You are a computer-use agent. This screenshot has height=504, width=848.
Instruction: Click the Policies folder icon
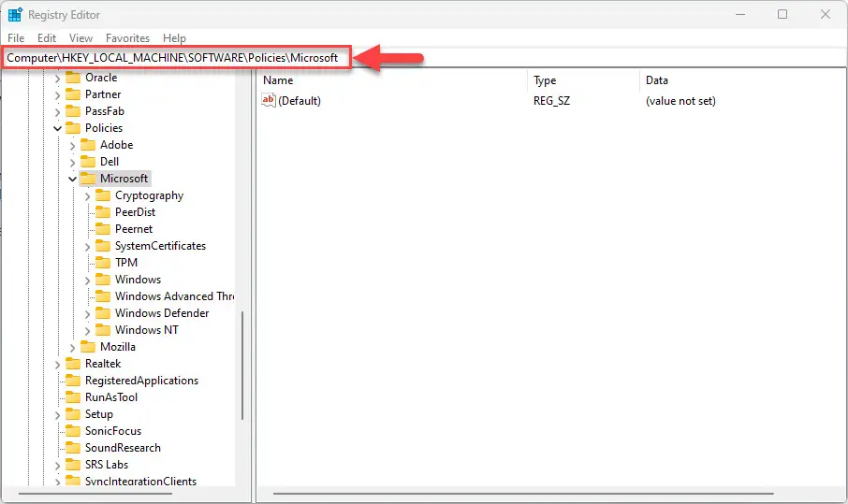(x=73, y=128)
